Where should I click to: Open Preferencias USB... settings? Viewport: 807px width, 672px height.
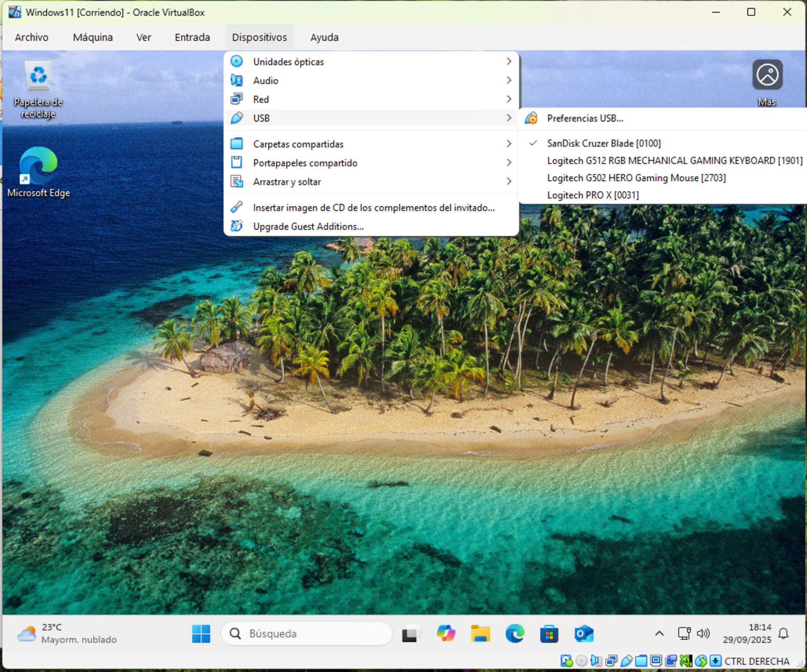[x=663, y=118]
